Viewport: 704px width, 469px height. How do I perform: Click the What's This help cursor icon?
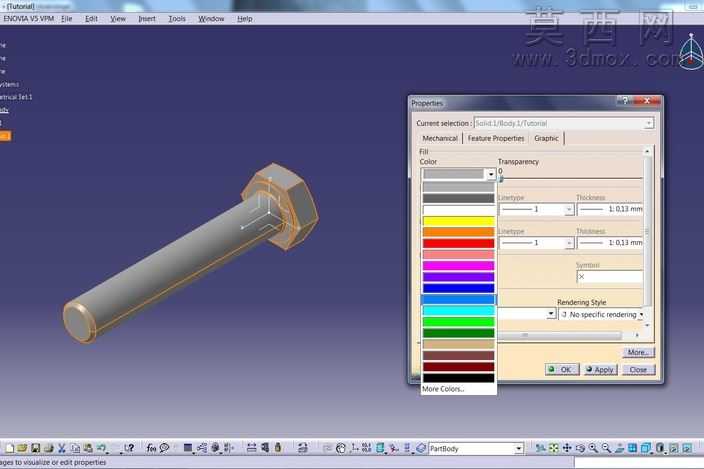(x=129, y=448)
